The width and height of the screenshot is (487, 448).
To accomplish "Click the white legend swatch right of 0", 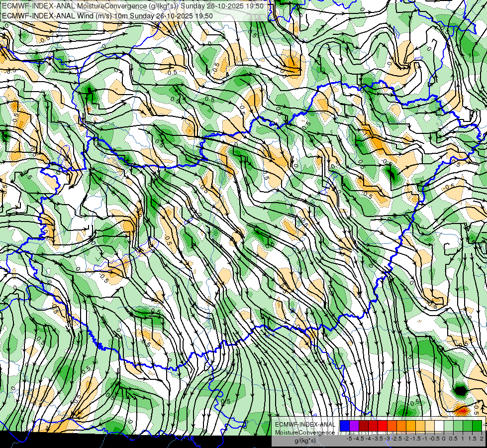I will [439, 426].
